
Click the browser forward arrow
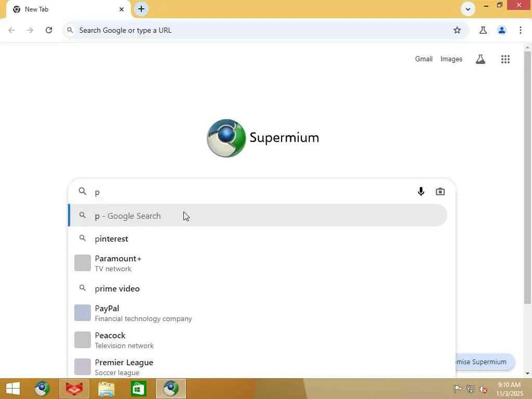click(30, 30)
